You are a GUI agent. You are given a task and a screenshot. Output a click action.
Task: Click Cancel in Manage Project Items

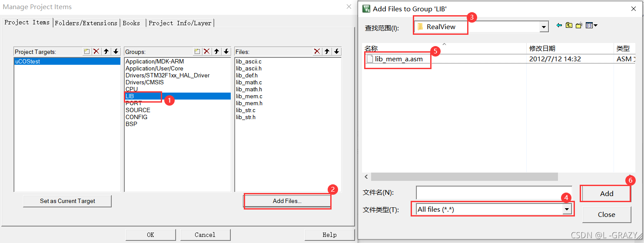205,235
